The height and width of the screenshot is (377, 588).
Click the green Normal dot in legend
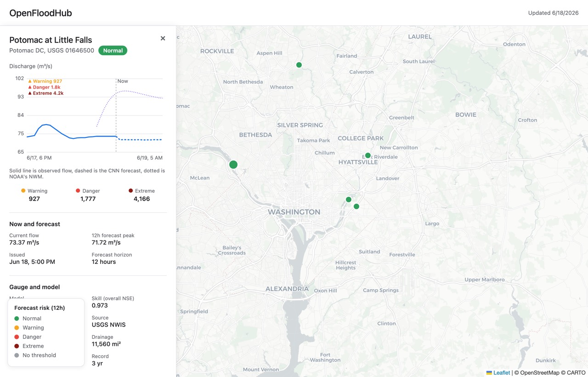tap(17, 319)
